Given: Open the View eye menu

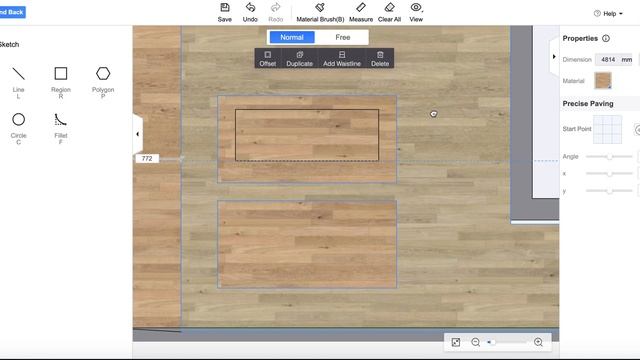Looking at the screenshot, I should pos(416,12).
